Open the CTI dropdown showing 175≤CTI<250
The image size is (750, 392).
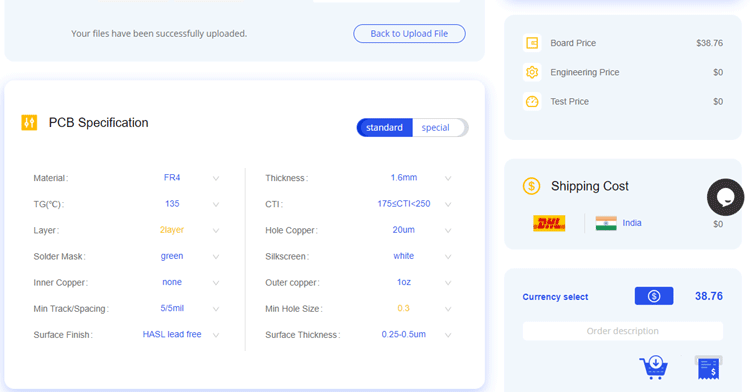[x=414, y=204]
